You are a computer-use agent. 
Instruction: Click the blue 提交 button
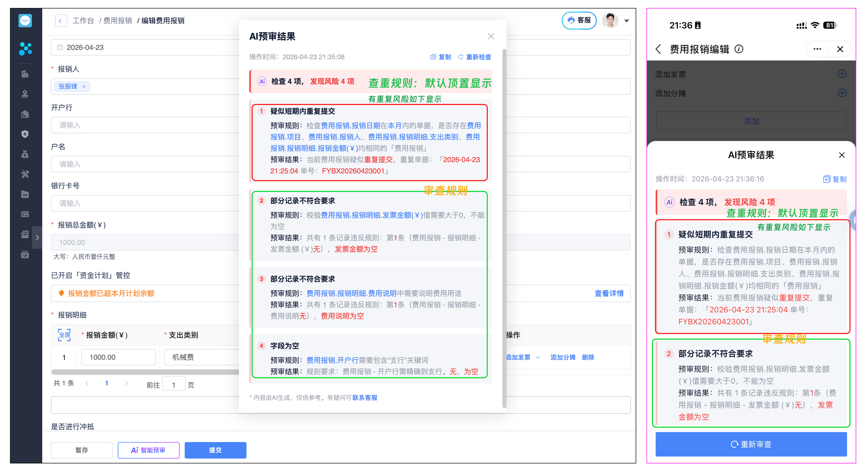[x=215, y=450]
